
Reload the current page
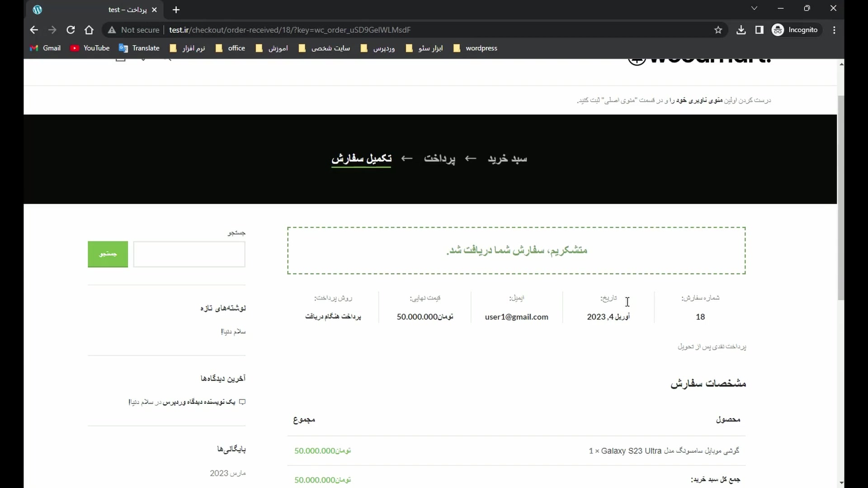[71, 30]
